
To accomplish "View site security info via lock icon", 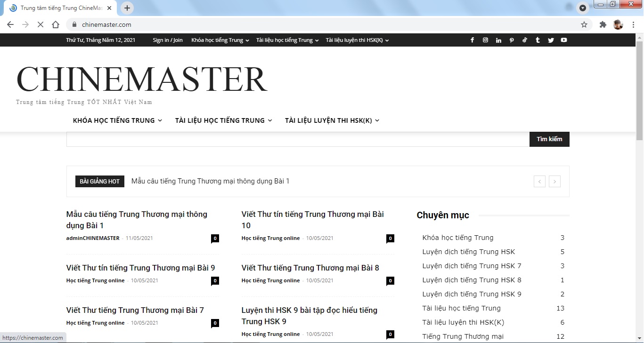I will pyautogui.click(x=74, y=24).
